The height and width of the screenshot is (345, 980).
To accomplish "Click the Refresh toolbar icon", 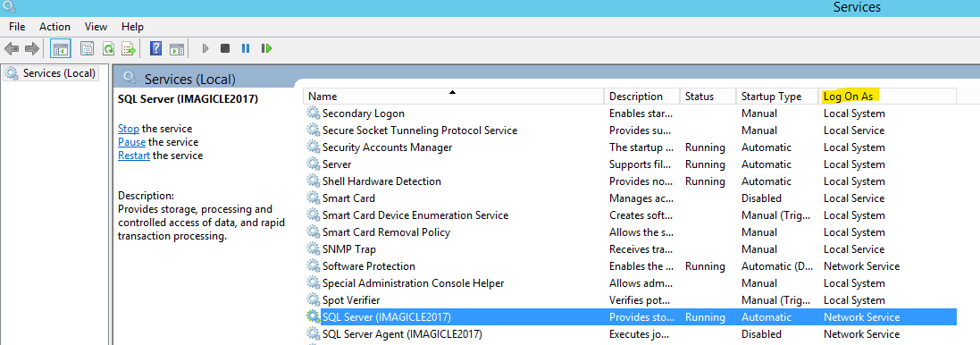I will tap(108, 48).
